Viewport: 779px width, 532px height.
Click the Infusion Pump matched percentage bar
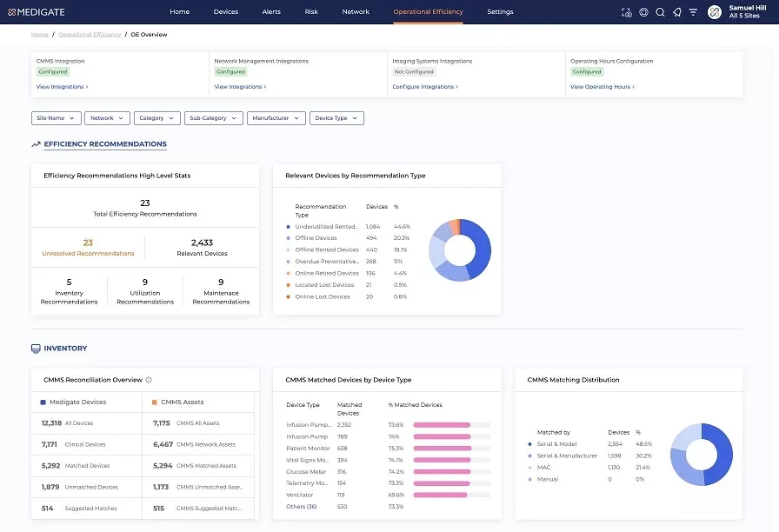(451, 436)
